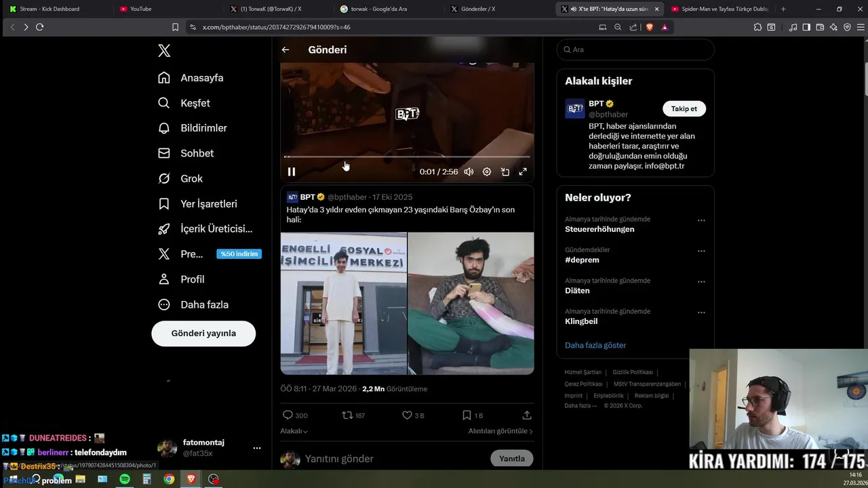Open Keşfet explore page
This screenshot has width=868, height=488.
[184, 103]
